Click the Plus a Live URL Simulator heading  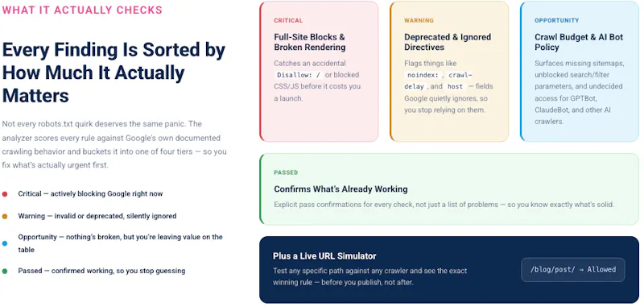point(324,256)
